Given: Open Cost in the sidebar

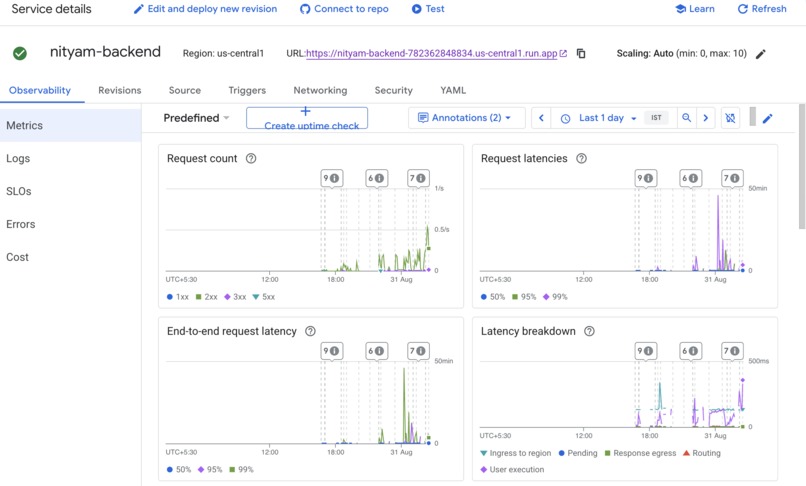Looking at the screenshot, I should [x=70, y=257].
